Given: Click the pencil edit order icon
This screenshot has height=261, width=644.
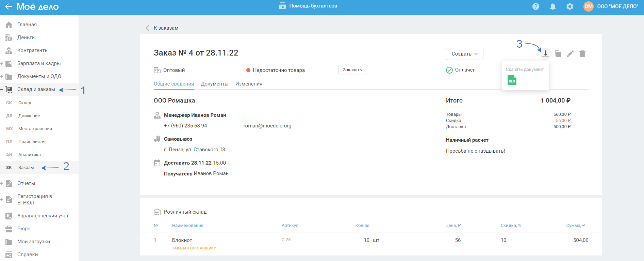Looking at the screenshot, I should coord(570,54).
